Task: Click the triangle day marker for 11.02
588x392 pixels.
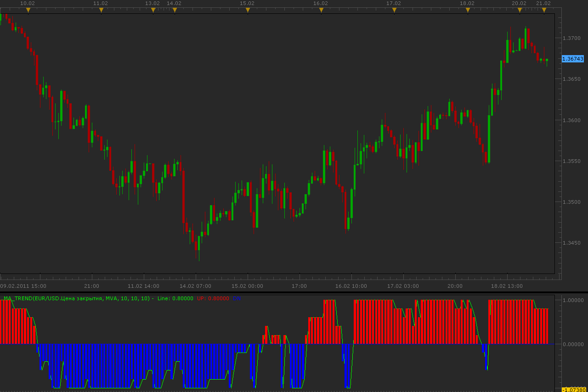Action: pos(101,10)
